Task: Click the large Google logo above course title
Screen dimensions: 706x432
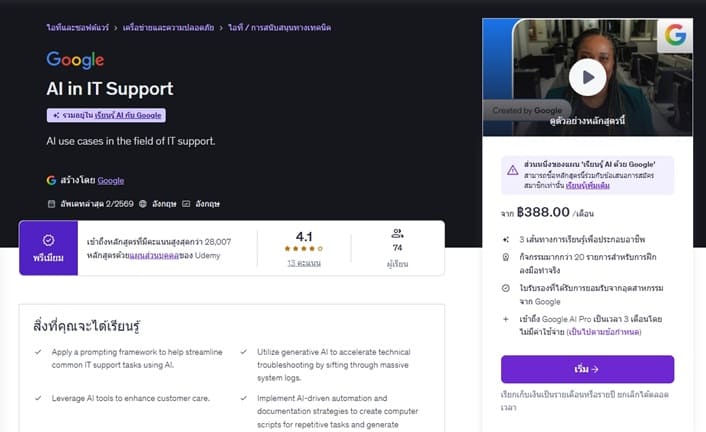Action: 75,60
